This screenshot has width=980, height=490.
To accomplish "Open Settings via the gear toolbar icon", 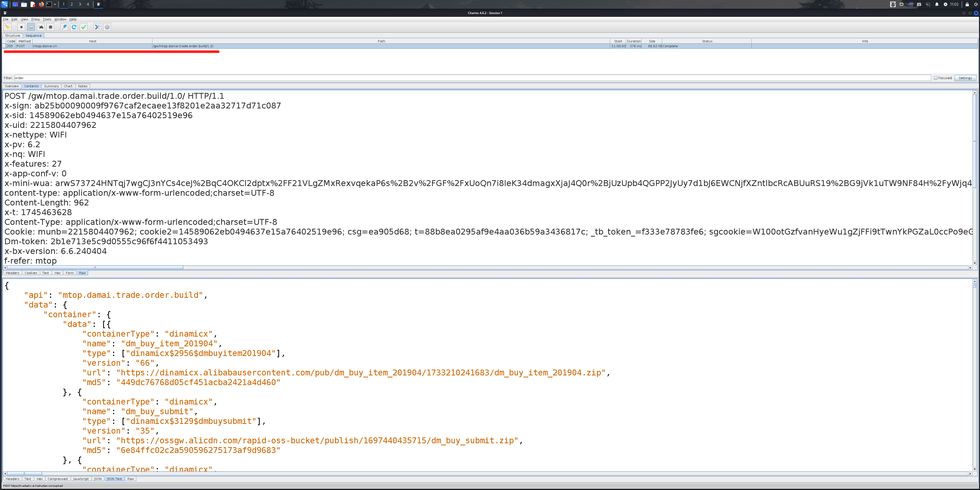I will click(x=107, y=27).
